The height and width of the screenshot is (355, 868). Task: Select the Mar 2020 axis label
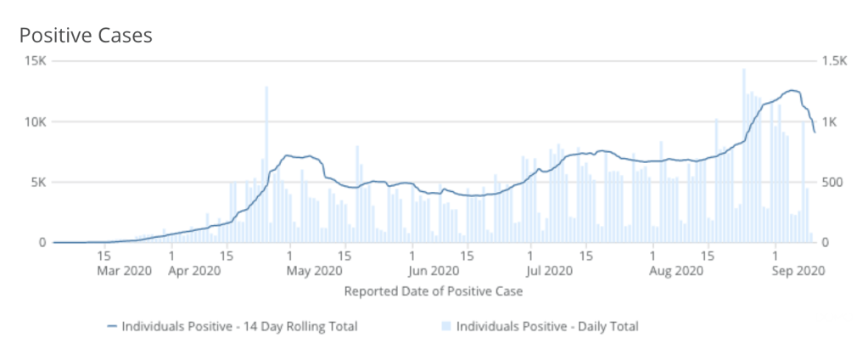124,271
